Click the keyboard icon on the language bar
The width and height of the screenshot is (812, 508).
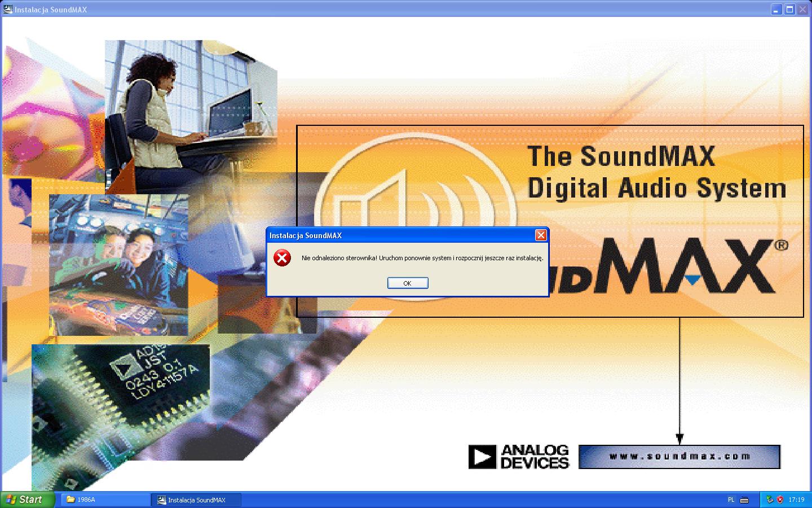[744, 500]
